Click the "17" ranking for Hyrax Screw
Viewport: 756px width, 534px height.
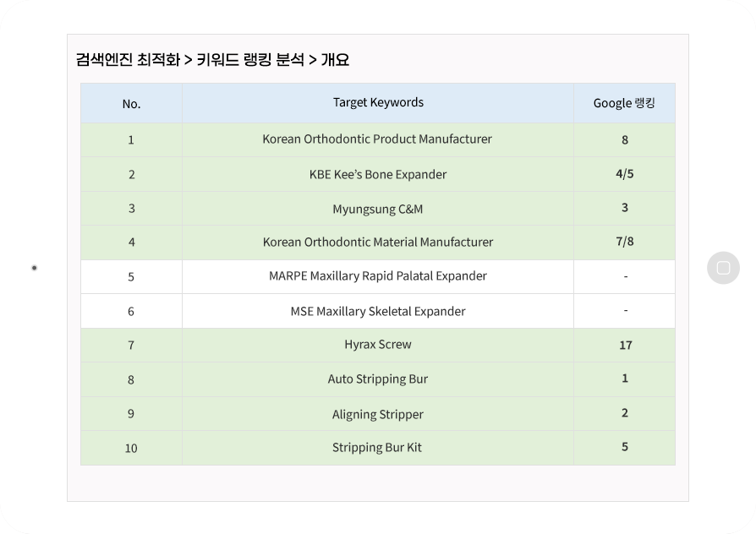pos(626,345)
